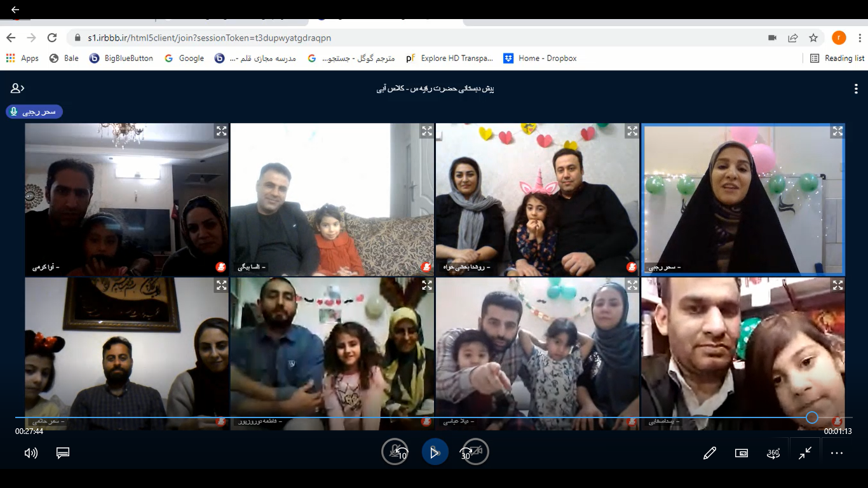Skip forward 30 seconds
The width and height of the screenshot is (868, 488).
click(x=475, y=452)
